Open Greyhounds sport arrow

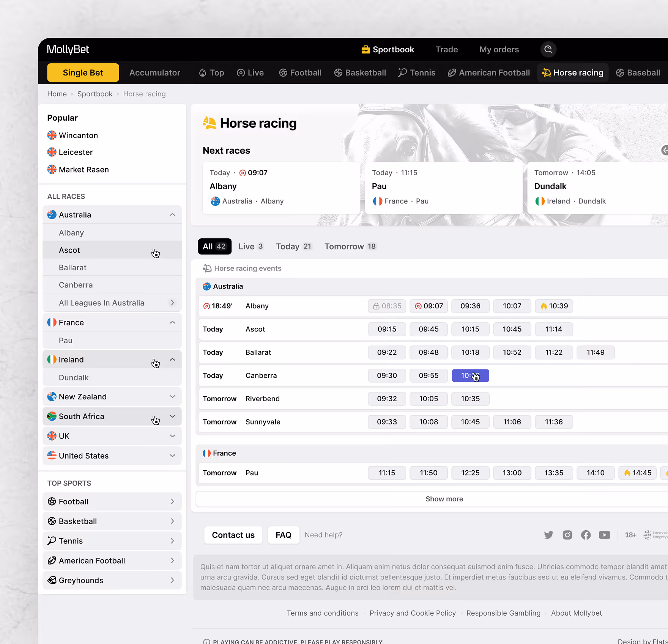click(172, 580)
